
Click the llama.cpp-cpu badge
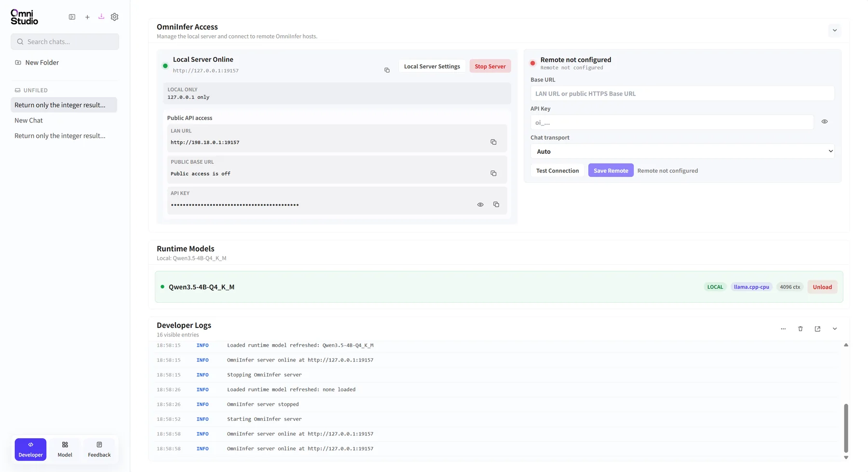point(751,287)
